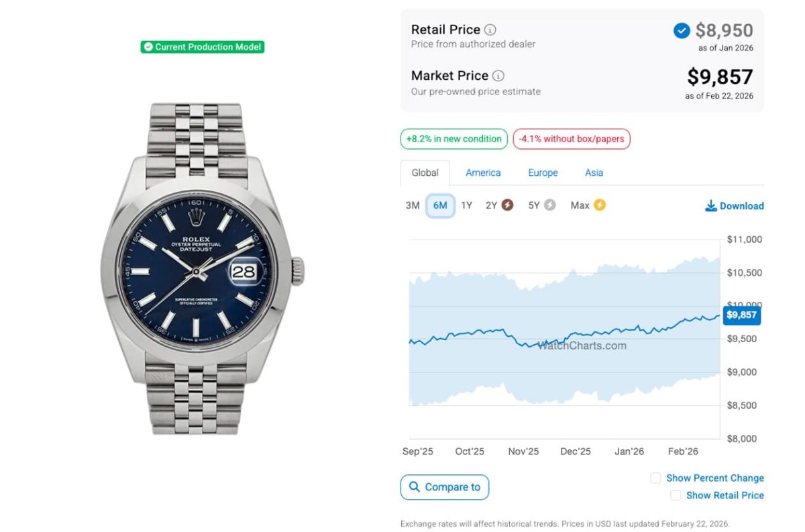Viewport: 805px width, 532px height.
Task: Choose the 1Y time range
Action: (x=466, y=205)
